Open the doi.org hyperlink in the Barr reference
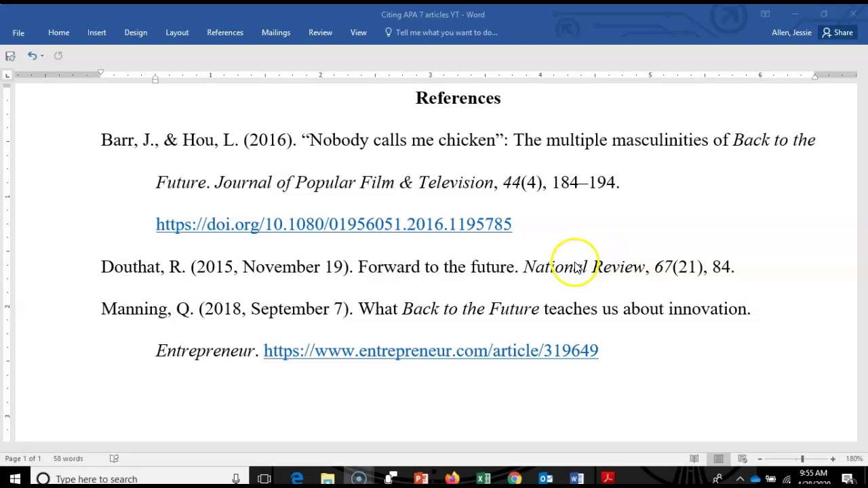Viewport: 868px width, 488px height. click(x=333, y=224)
